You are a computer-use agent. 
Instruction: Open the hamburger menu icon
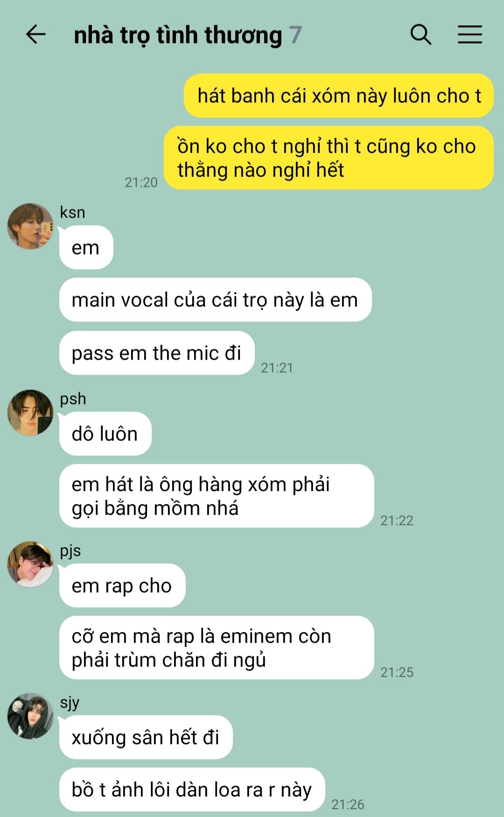(x=469, y=35)
